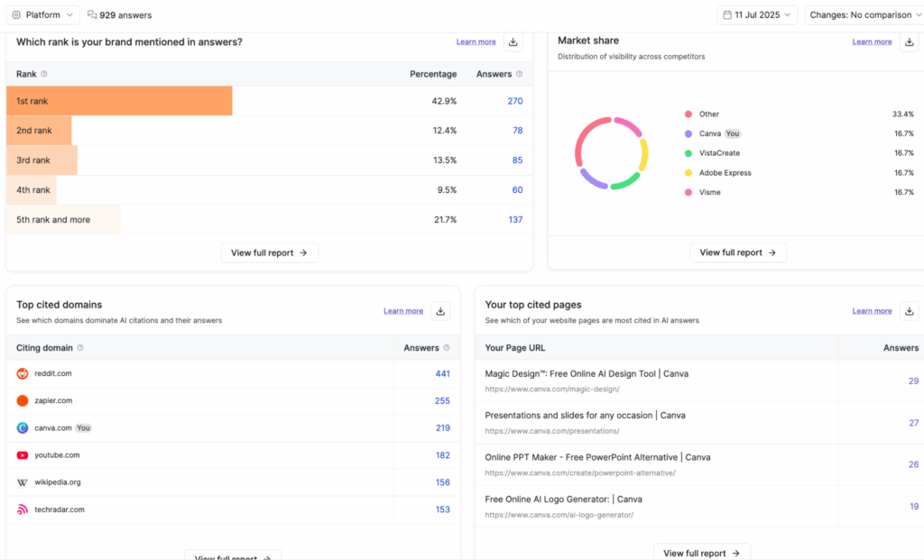
Task: Click the Adobe Express yellow legend dot
Action: click(688, 173)
